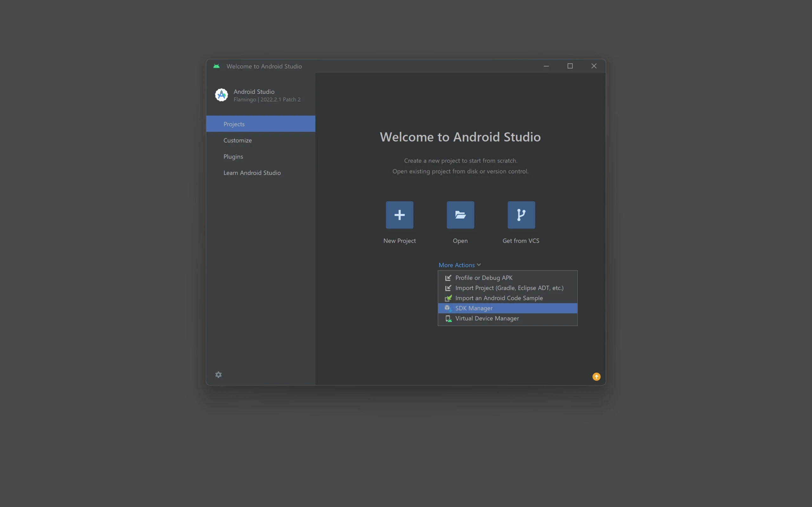Screen dimensions: 812x507
Task: Collapse the More Actions dropdown
Action: 457,265
